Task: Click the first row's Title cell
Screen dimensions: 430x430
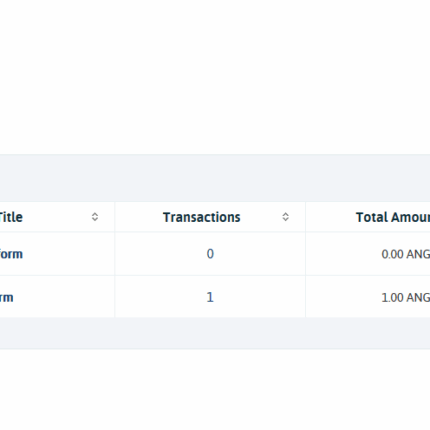Action: pyautogui.click(x=57, y=254)
